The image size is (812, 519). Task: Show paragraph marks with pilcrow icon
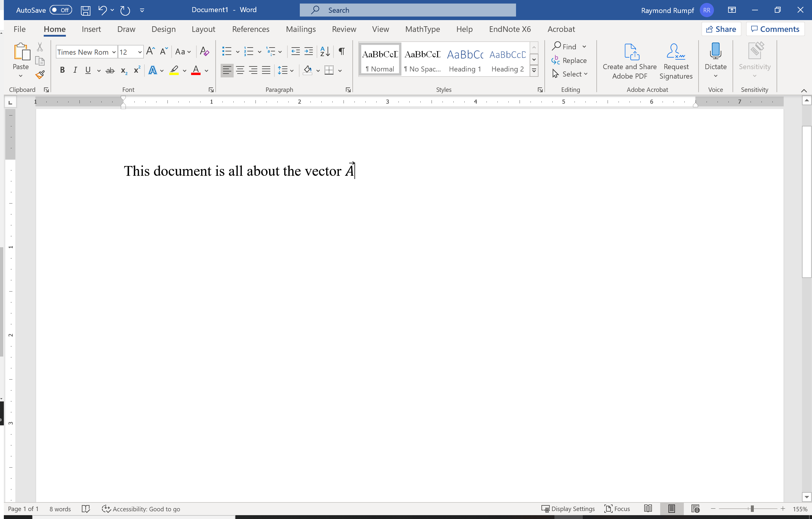pyautogui.click(x=341, y=52)
